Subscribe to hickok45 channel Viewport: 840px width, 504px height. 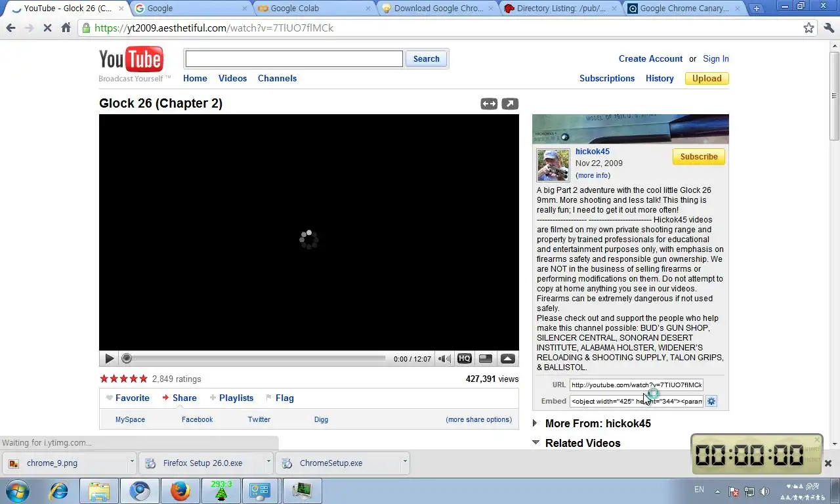(699, 157)
